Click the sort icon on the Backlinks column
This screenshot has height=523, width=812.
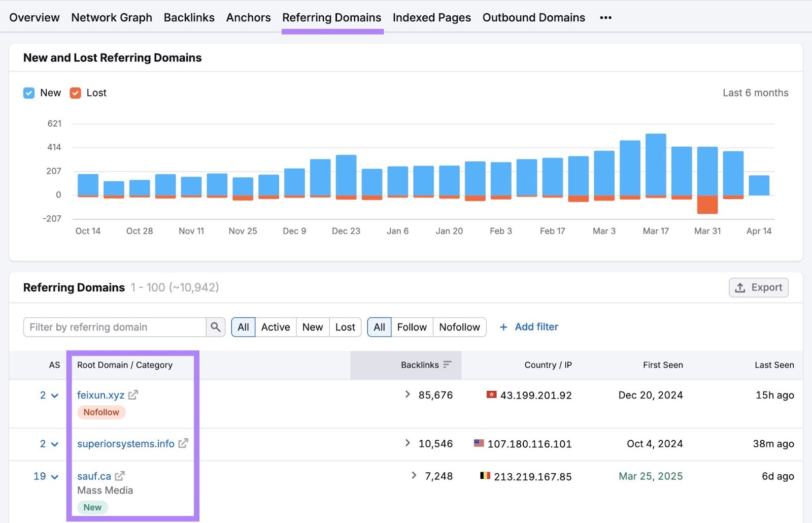coord(448,365)
